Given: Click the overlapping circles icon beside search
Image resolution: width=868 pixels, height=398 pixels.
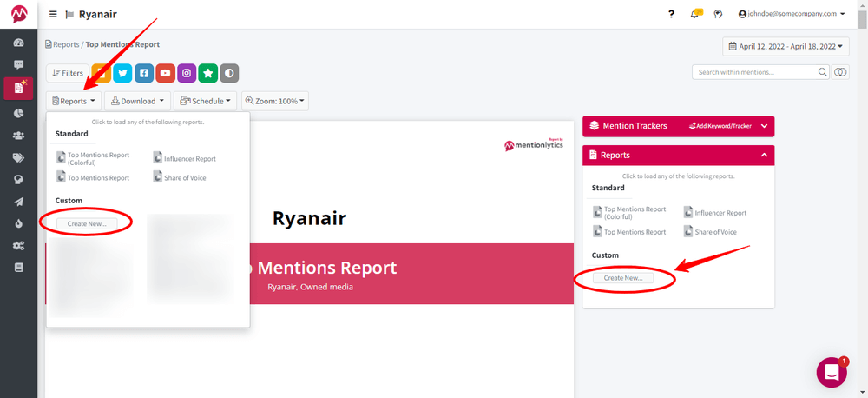Looking at the screenshot, I should click(840, 72).
